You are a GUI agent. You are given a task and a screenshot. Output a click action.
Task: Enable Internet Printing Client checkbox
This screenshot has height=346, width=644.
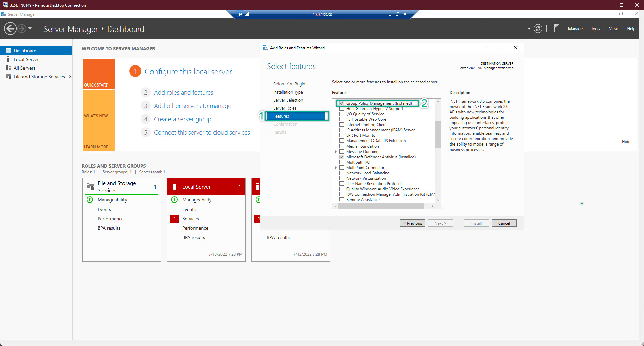[x=342, y=125]
